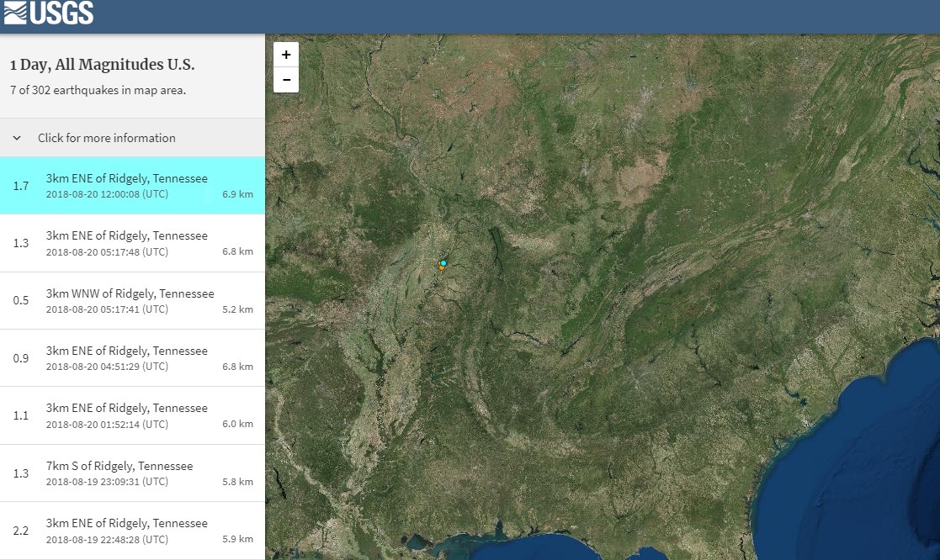The height and width of the screenshot is (560, 940).
Task: Expand the chevron beside Click for more information
Action: point(17,138)
